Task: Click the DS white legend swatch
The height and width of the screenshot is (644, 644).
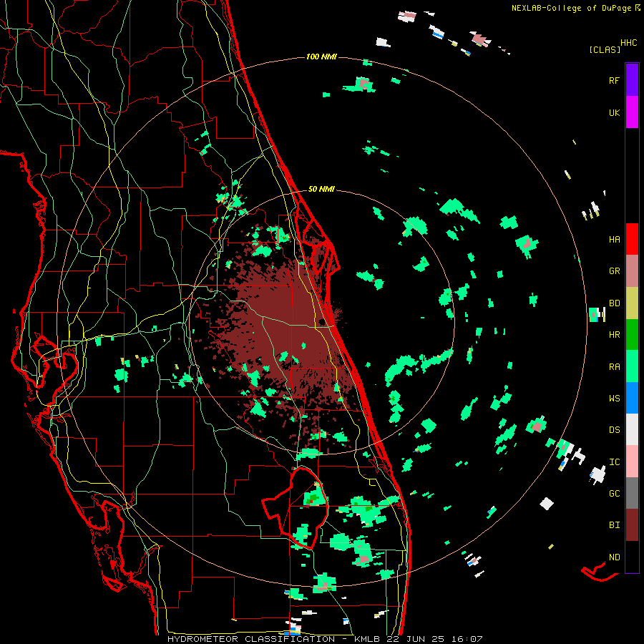Action: [x=632, y=429]
